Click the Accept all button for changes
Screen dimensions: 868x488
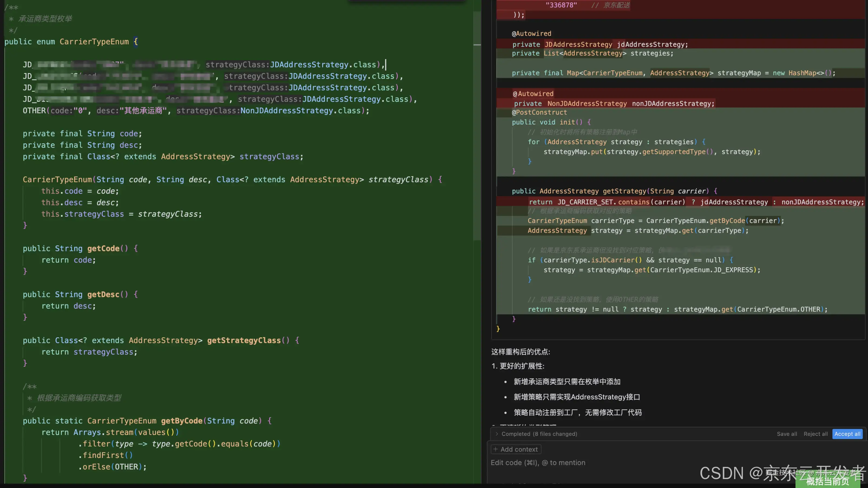(847, 433)
